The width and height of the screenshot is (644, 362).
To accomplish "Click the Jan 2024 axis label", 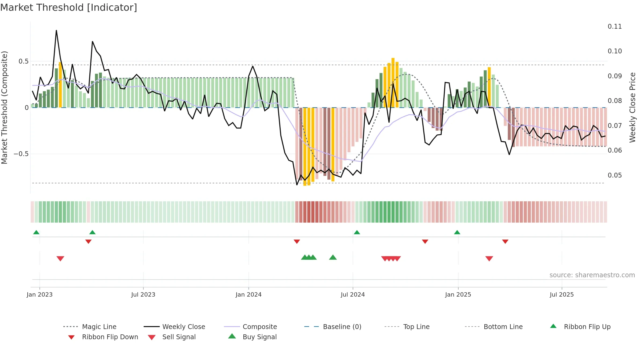I will pyautogui.click(x=249, y=294).
